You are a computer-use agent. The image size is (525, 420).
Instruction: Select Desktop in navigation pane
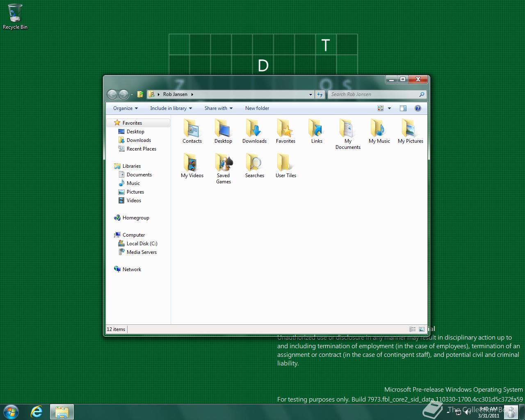click(x=135, y=132)
